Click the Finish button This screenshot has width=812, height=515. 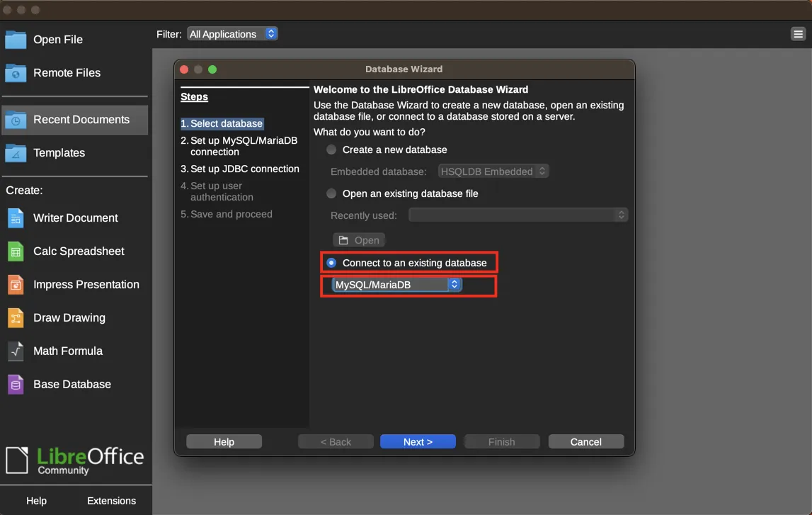point(502,441)
